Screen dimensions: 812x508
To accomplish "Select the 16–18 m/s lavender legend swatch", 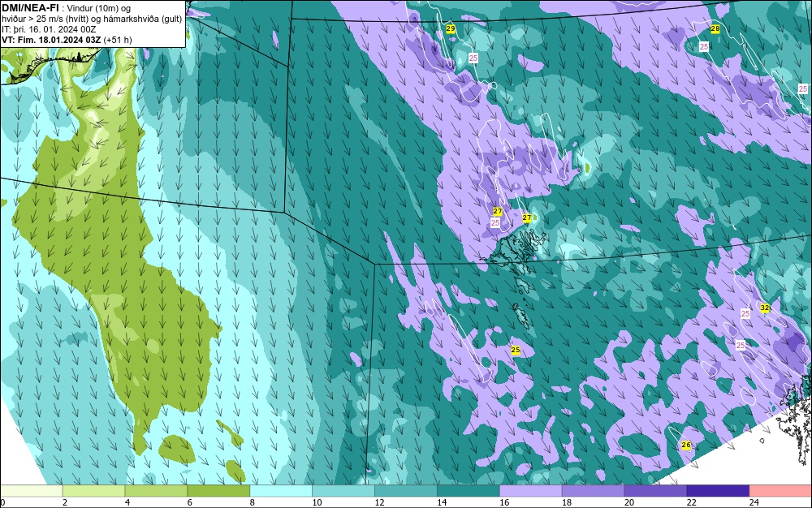I will click(531, 490).
